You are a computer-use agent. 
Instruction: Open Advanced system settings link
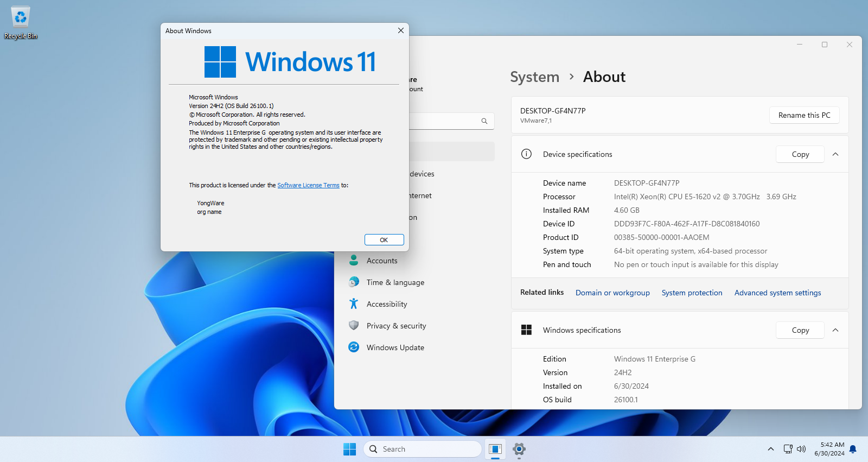click(x=777, y=293)
